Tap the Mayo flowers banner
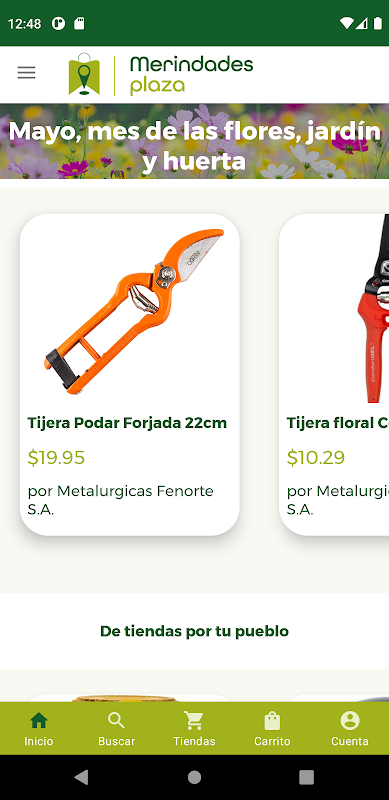The image size is (389, 800). pyautogui.click(x=194, y=141)
